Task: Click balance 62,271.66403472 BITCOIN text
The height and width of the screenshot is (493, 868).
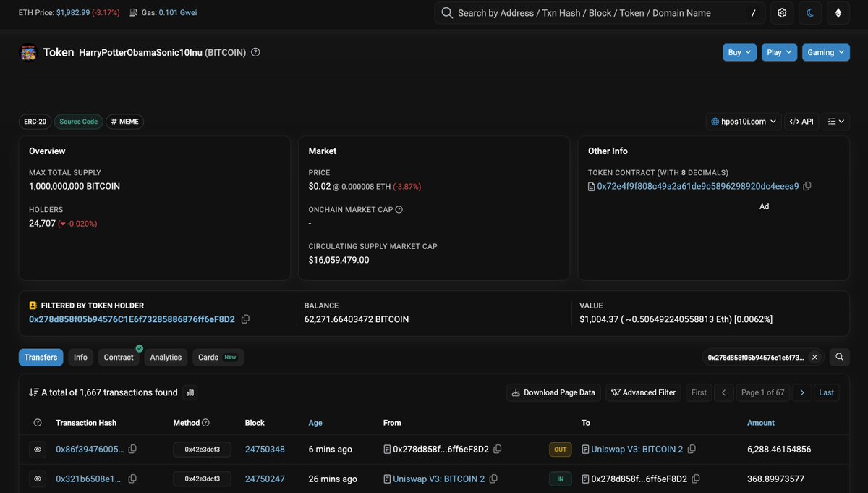Action: [x=357, y=319]
